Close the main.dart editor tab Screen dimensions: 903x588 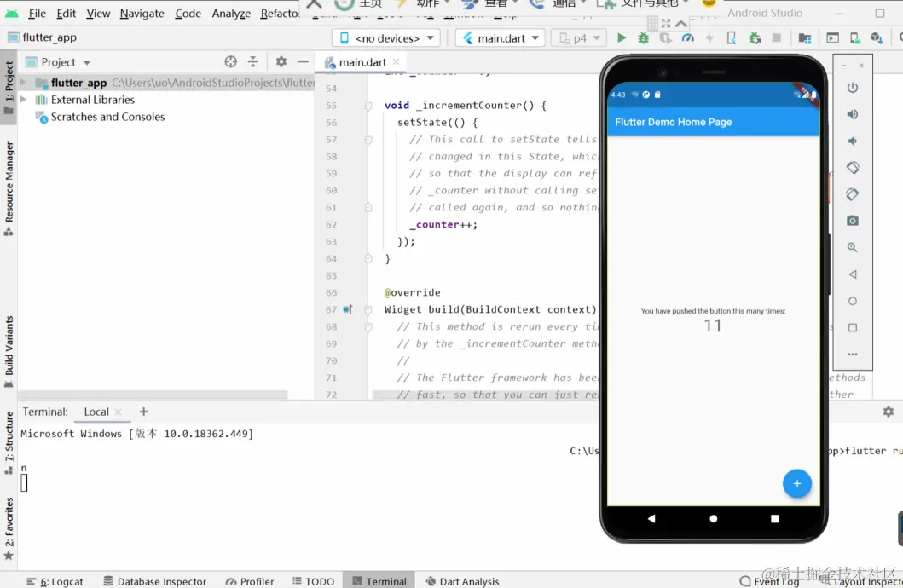(396, 61)
